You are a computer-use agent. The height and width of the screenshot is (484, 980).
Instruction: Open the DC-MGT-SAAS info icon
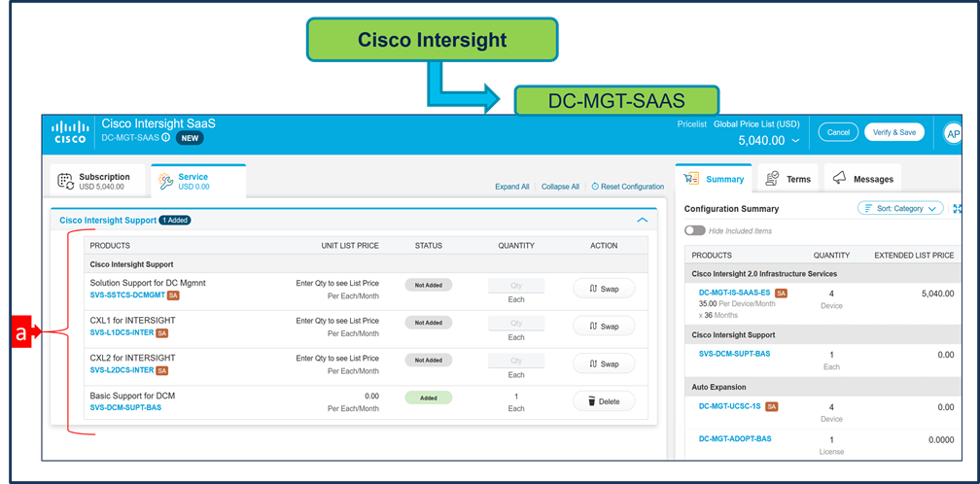[x=165, y=137]
